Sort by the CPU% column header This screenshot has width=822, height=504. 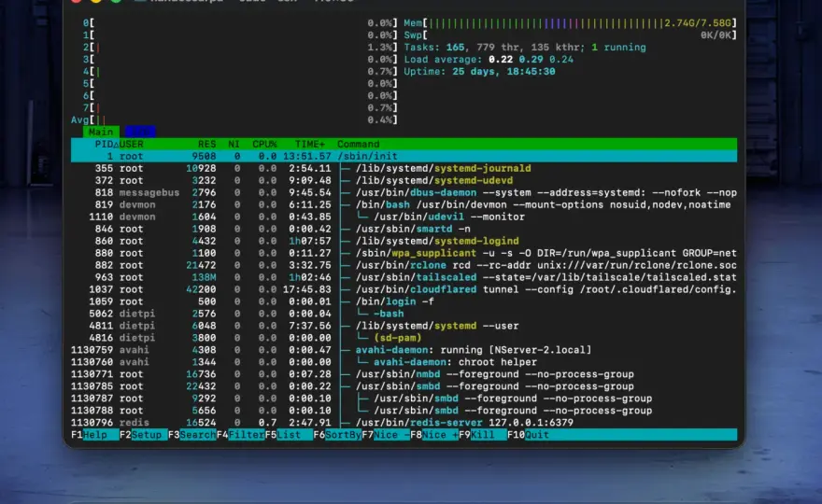click(x=264, y=144)
